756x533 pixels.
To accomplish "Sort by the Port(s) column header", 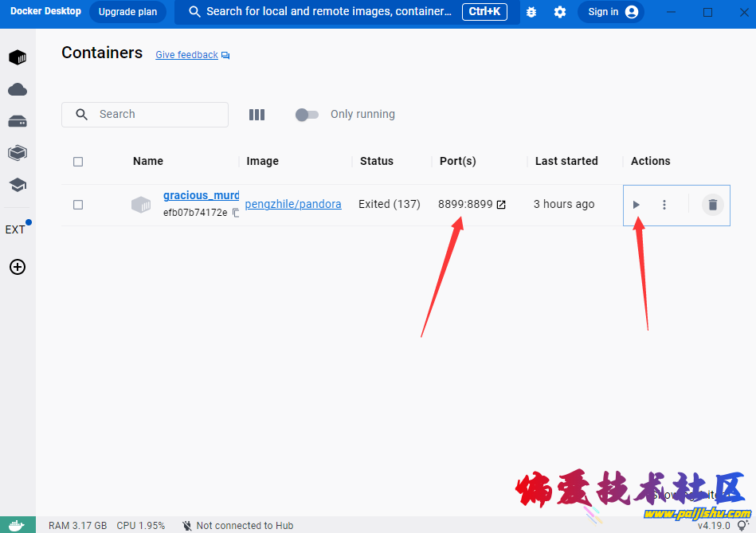I will [x=457, y=161].
